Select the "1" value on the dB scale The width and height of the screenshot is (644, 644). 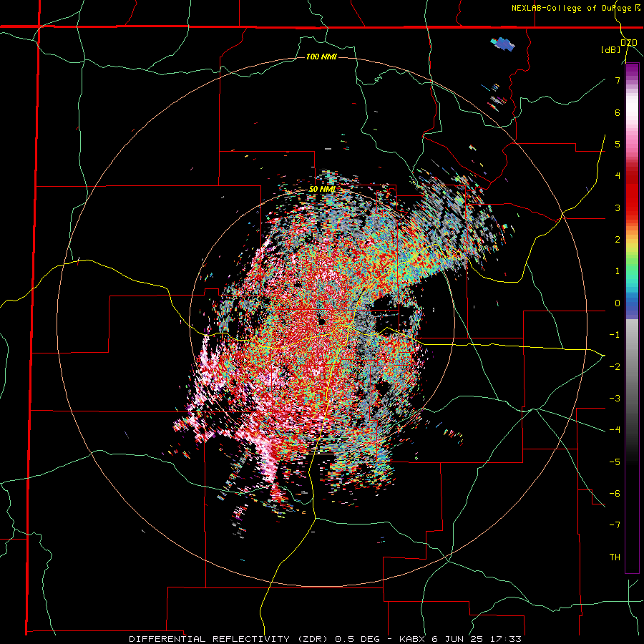618,271
